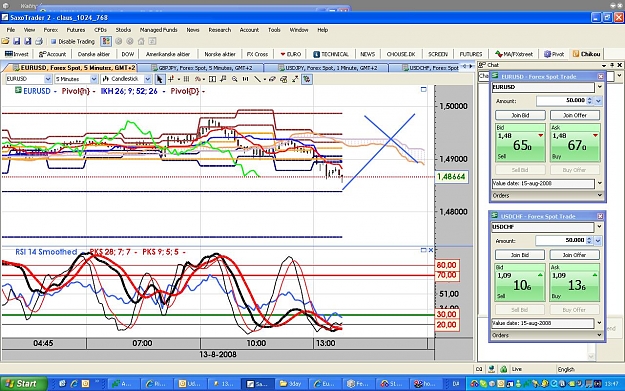Click the print icon in main toolbar
Screen dimensions: 625x391
(39, 41)
